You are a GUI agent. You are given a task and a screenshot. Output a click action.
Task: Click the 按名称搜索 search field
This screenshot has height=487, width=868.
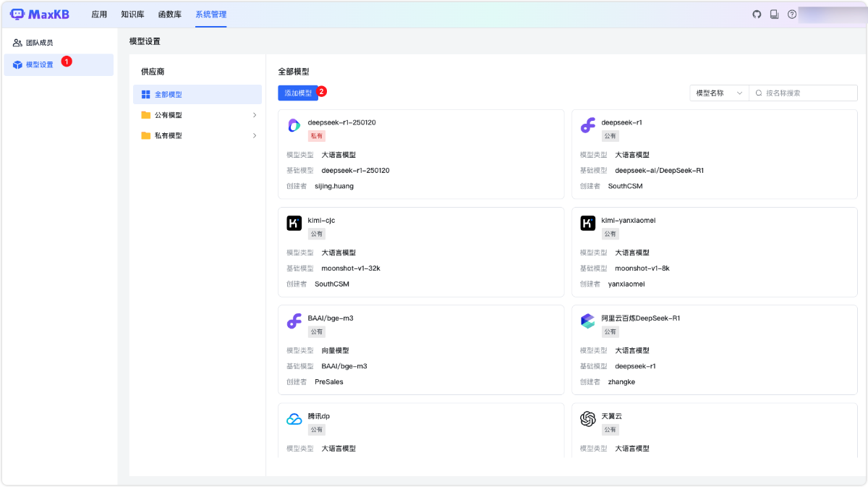click(803, 93)
